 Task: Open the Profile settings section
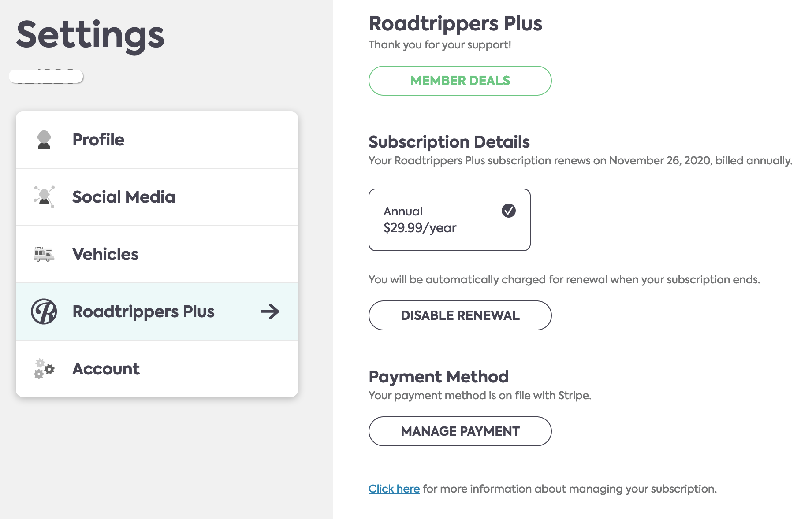[x=157, y=140]
